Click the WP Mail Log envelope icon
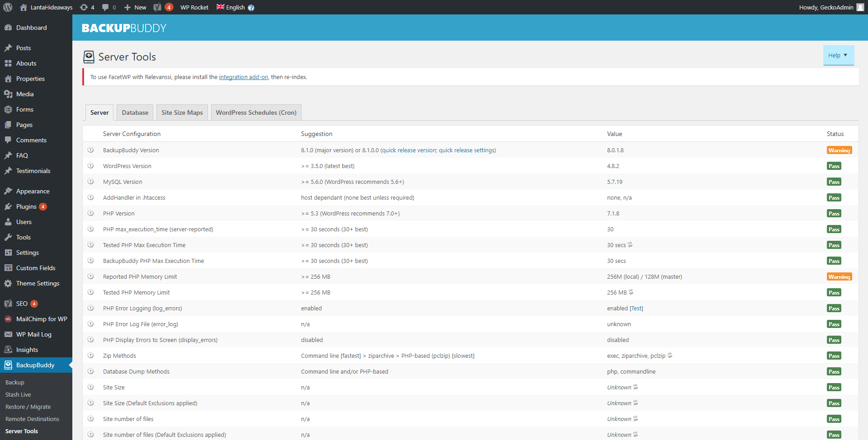Image resolution: width=868 pixels, height=440 pixels. click(8, 334)
